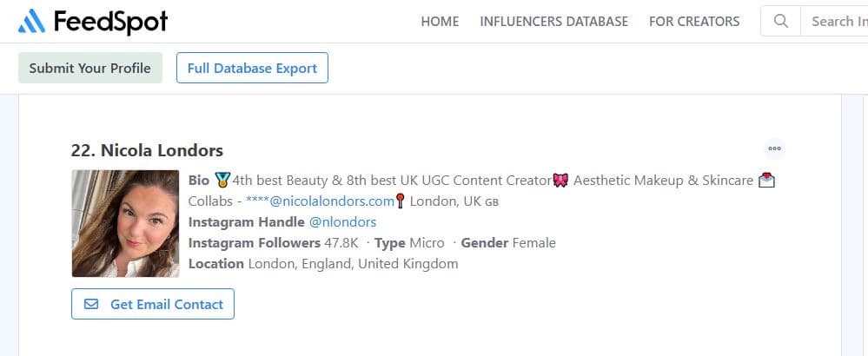Screen dimensions: 868x356
Task: Click the FeedSpot logo icon
Action: click(32, 21)
